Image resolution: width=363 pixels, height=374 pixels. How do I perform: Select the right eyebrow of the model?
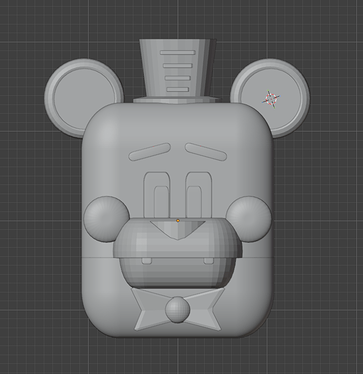tap(206, 152)
